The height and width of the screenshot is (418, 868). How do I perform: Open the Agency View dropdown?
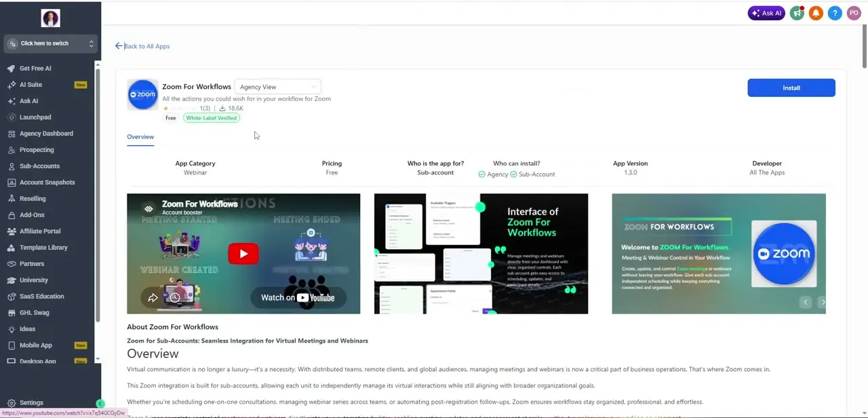click(x=278, y=87)
